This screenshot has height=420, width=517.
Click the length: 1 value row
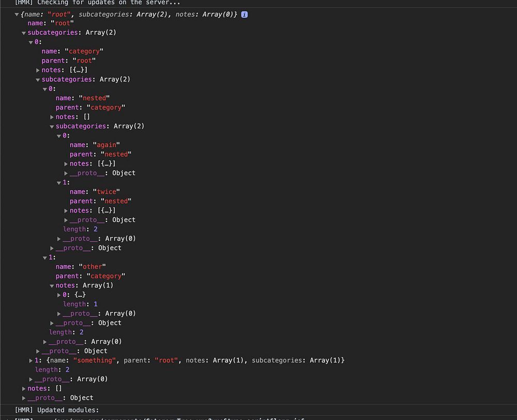click(x=81, y=304)
